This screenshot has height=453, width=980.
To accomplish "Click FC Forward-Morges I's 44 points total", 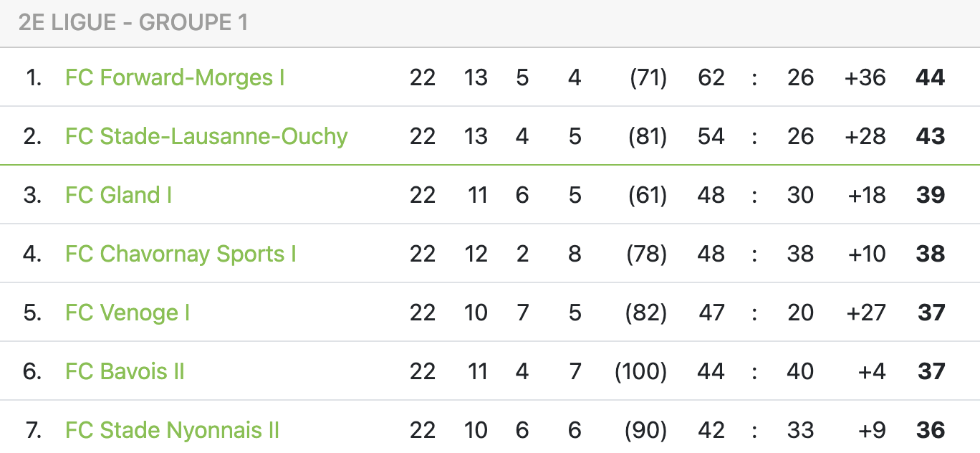I will (x=931, y=77).
